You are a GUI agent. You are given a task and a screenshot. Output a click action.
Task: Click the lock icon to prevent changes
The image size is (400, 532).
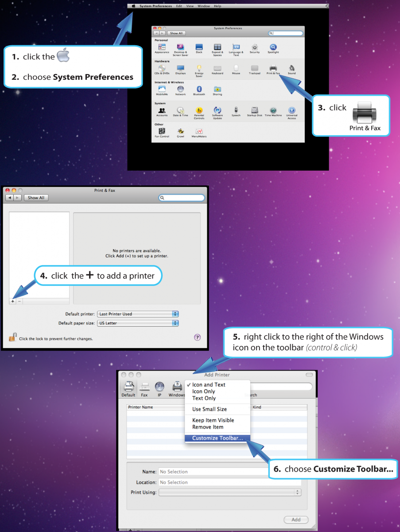pyautogui.click(x=12, y=337)
